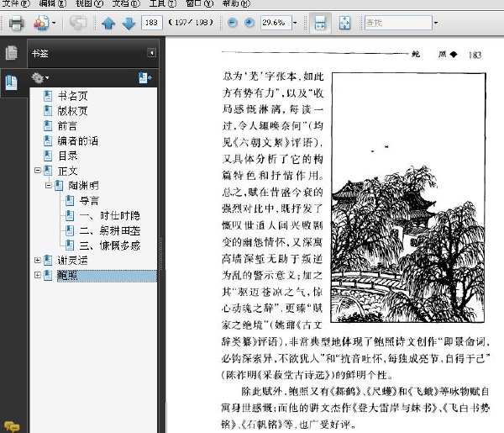
Task: Click the bookmark icon beside 书名页
Action: (48, 96)
